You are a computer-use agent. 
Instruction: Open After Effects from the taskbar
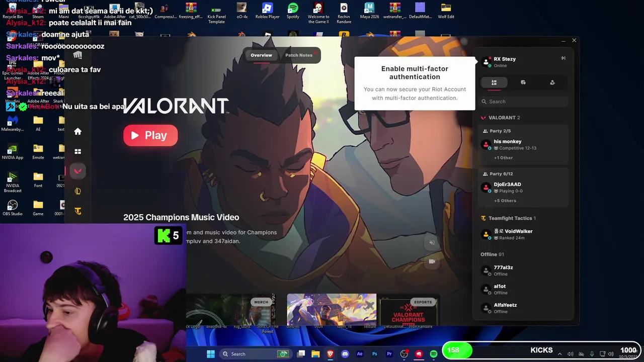[x=360, y=354]
